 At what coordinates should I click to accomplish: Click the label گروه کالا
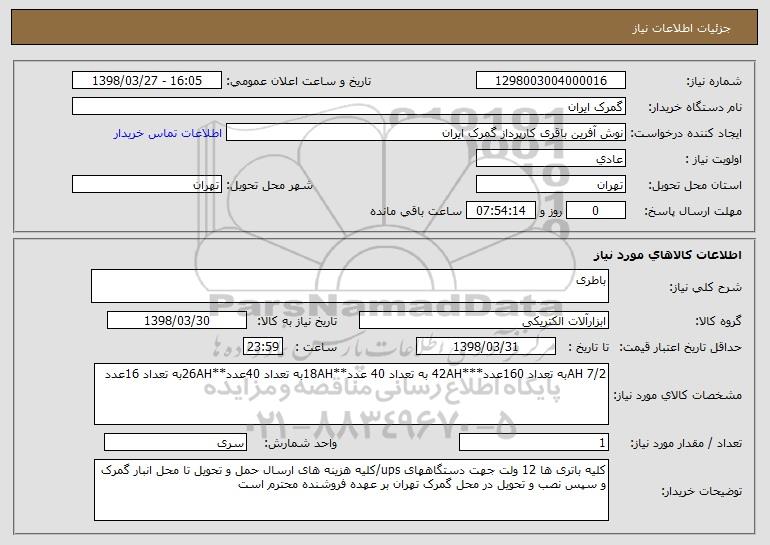[x=718, y=321]
